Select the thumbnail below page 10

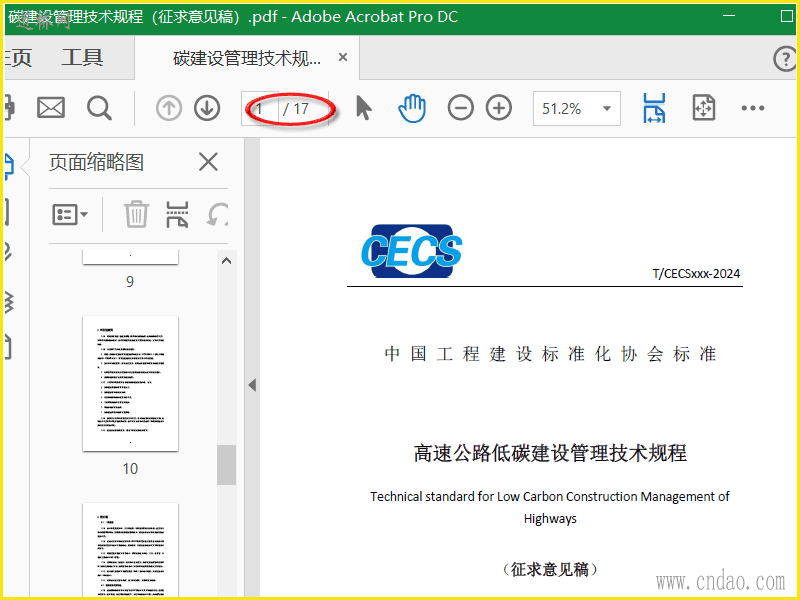coord(131,550)
